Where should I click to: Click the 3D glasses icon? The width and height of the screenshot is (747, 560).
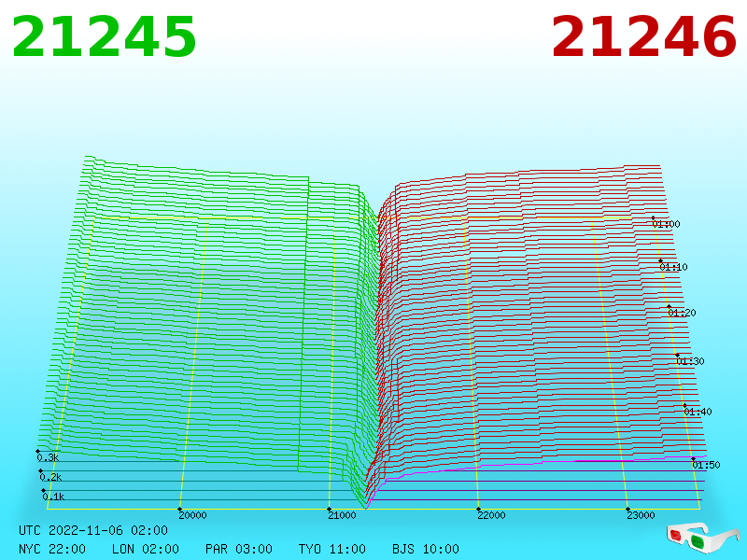pos(703,538)
